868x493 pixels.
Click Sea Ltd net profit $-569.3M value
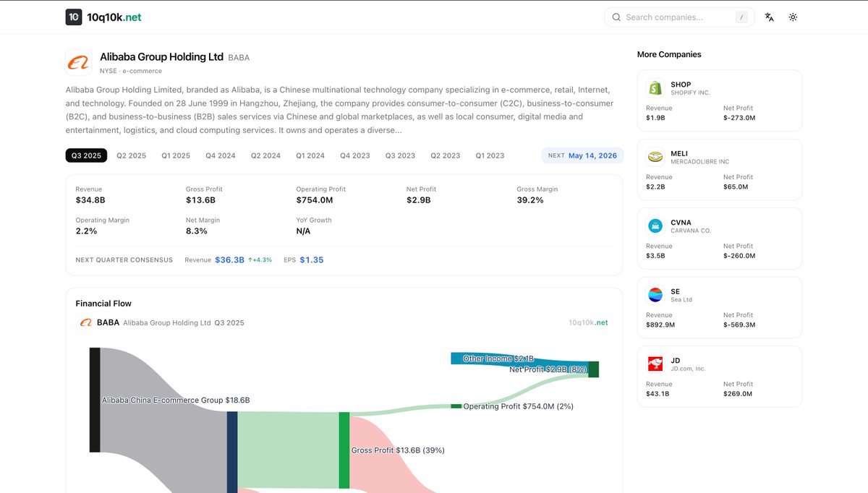(x=739, y=325)
